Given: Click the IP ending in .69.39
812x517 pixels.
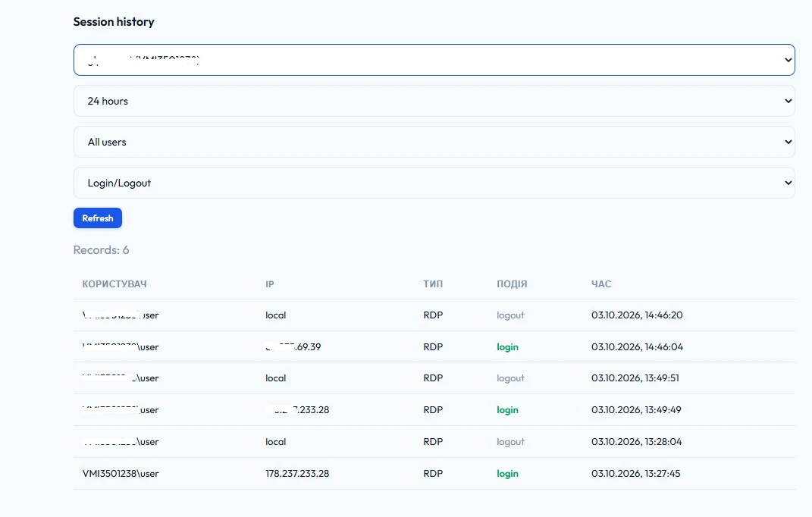Looking at the screenshot, I should click(x=293, y=347).
